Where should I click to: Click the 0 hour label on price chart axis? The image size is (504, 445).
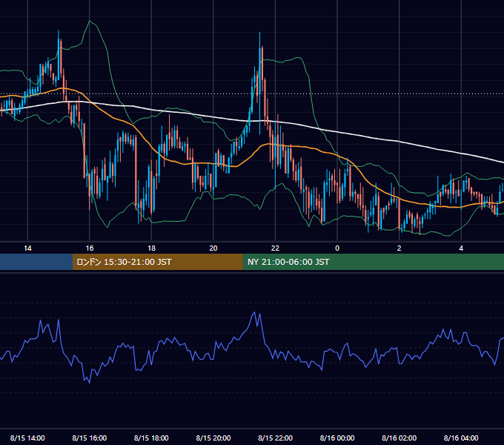tap(337, 248)
